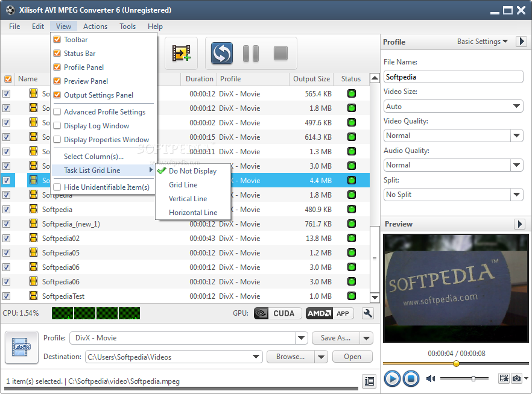The width and height of the screenshot is (532, 394).
Task: Click the Open destination button
Action: tap(352, 357)
